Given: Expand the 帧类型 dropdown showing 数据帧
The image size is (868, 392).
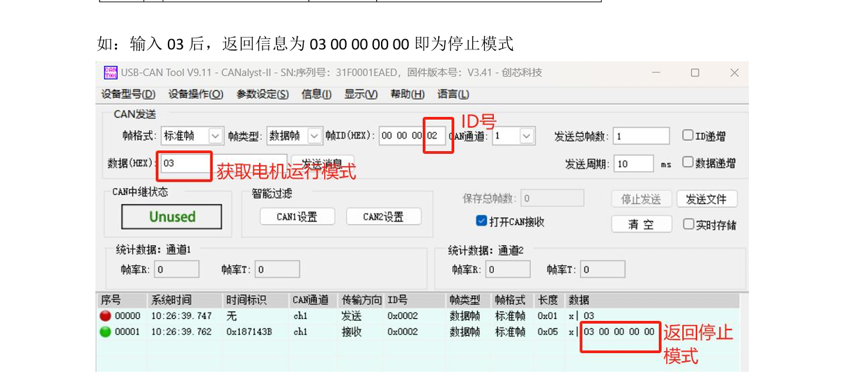Looking at the screenshot, I should click(x=314, y=136).
